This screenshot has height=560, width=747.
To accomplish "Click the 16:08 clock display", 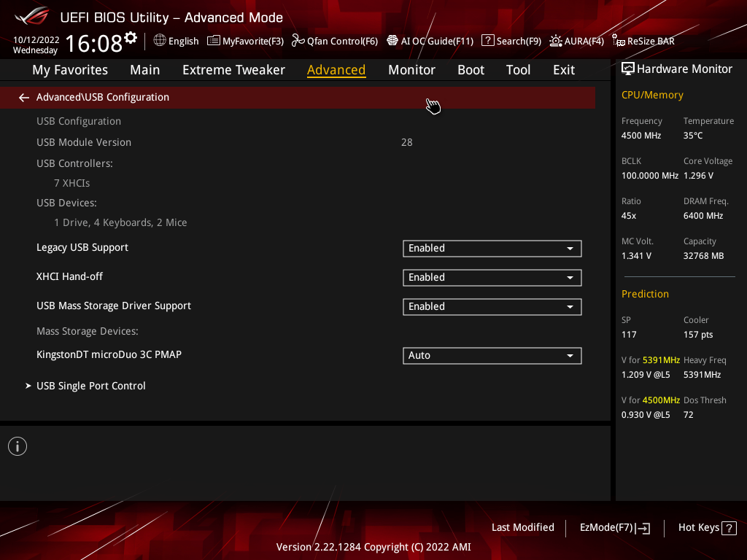I will click(94, 44).
